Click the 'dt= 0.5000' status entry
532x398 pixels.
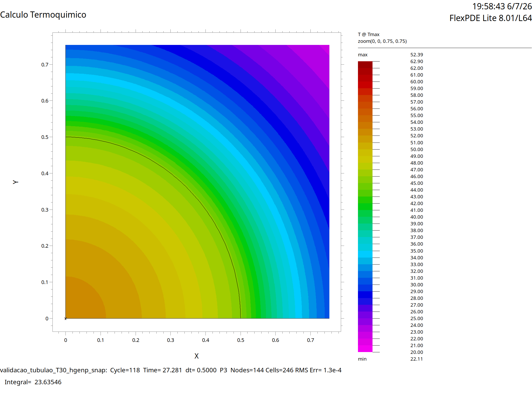point(201,370)
